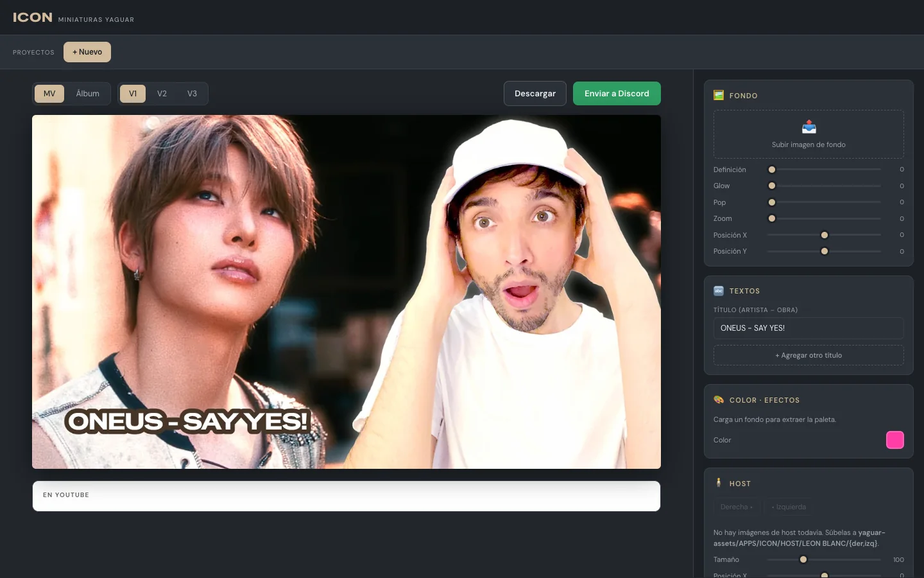
Task: Click the 'No hay imágenes de host todavía' message
Action: click(x=800, y=538)
